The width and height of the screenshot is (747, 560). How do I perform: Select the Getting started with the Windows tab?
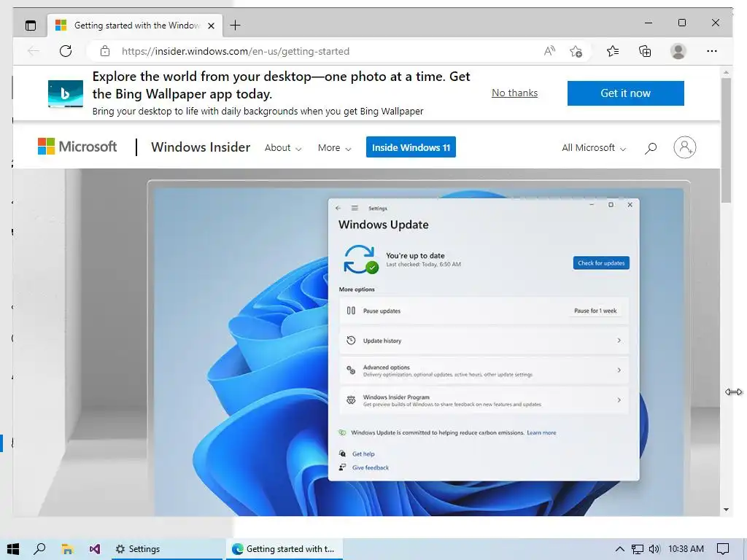tap(136, 26)
